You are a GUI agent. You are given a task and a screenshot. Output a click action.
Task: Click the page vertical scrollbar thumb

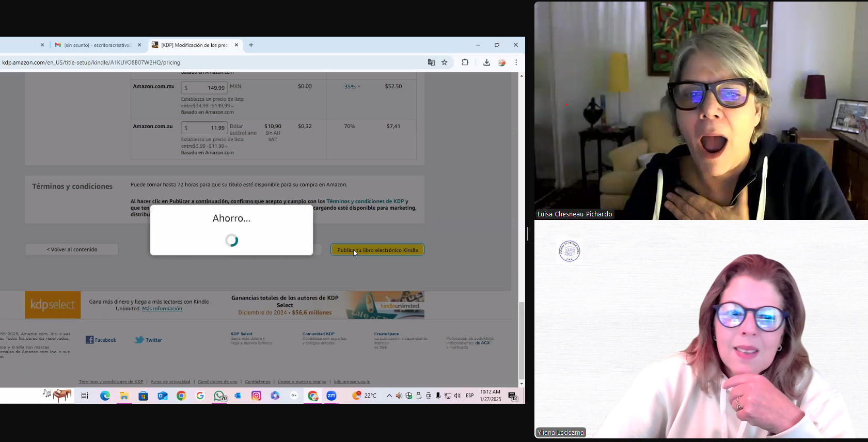[x=522, y=341]
